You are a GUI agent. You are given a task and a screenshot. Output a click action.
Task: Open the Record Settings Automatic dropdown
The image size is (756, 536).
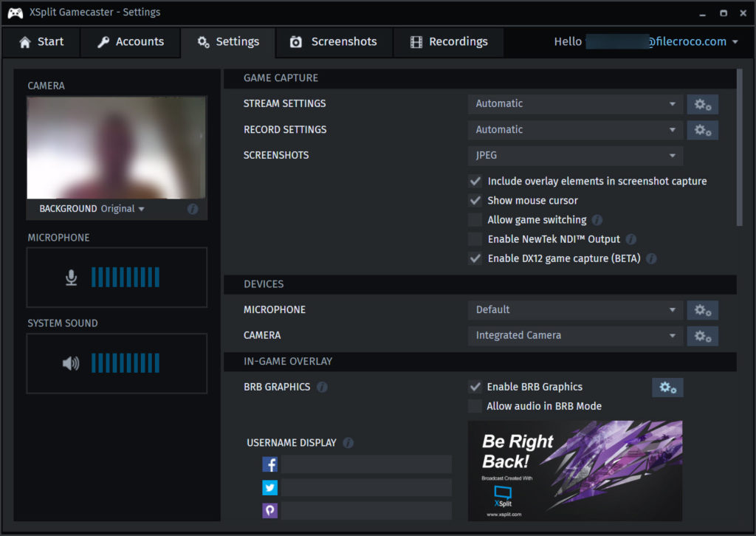(575, 130)
